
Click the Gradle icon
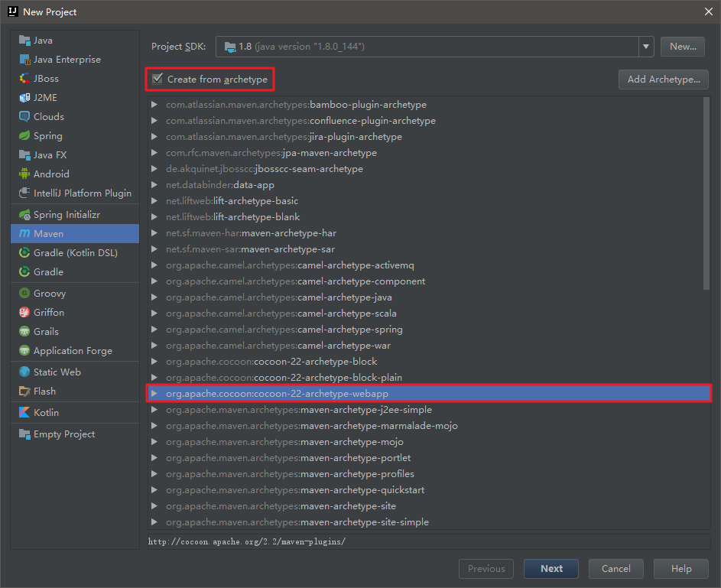pyautogui.click(x=24, y=271)
